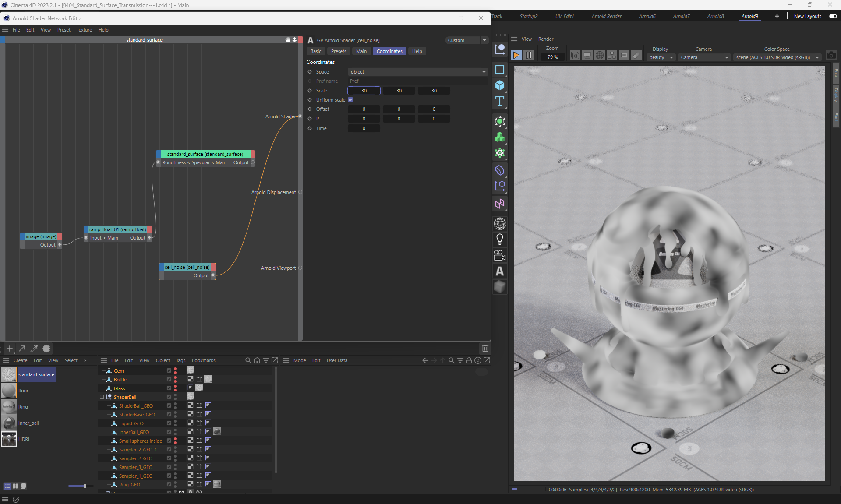The height and width of the screenshot is (504, 841).
Task: Open the Display dropdown showing beauty
Action: [661, 57]
